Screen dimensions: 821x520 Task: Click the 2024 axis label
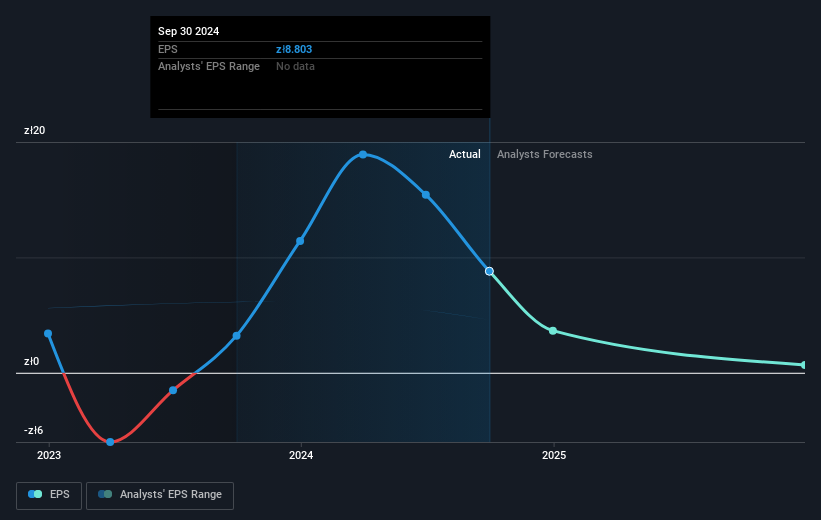(301, 456)
